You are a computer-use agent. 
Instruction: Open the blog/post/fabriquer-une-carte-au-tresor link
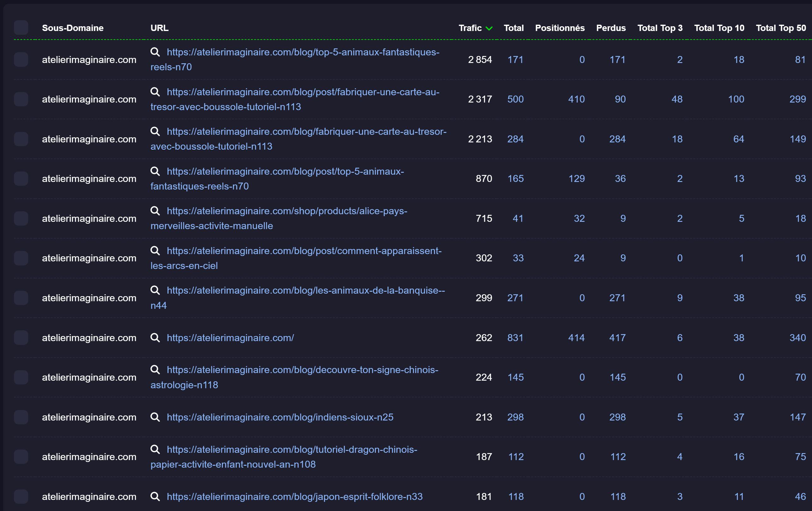tap(303, 92)
